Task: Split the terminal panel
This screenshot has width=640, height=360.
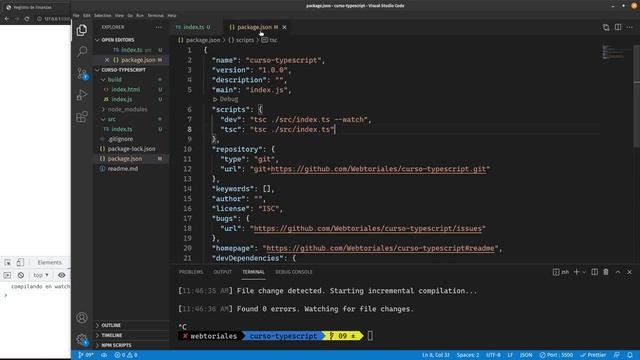Action: point(594,272)
